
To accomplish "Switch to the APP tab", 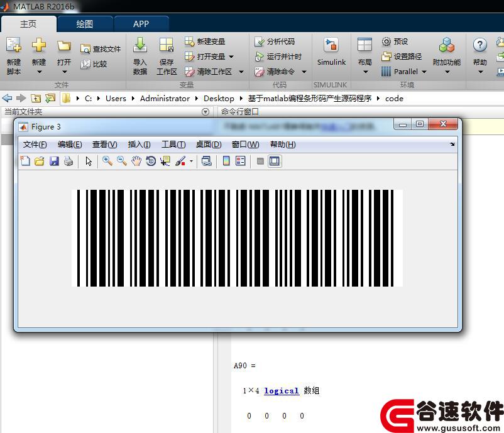I will click(x=141, y=24).
